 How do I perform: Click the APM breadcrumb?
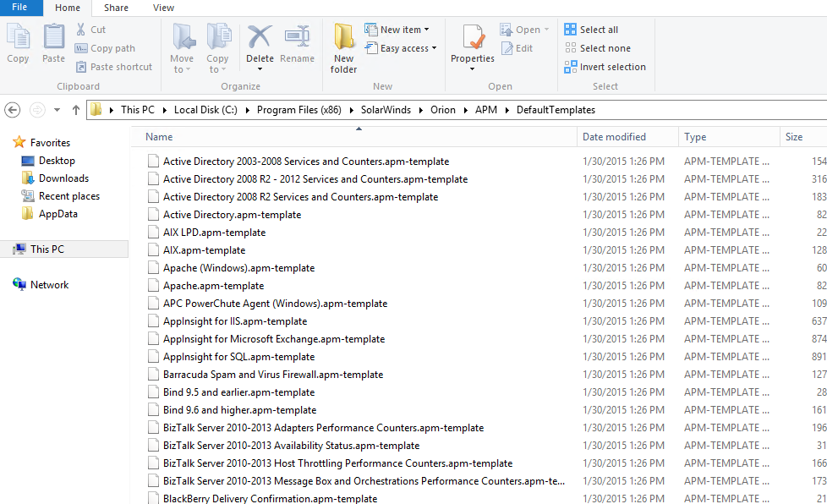(x=485, y=110)
